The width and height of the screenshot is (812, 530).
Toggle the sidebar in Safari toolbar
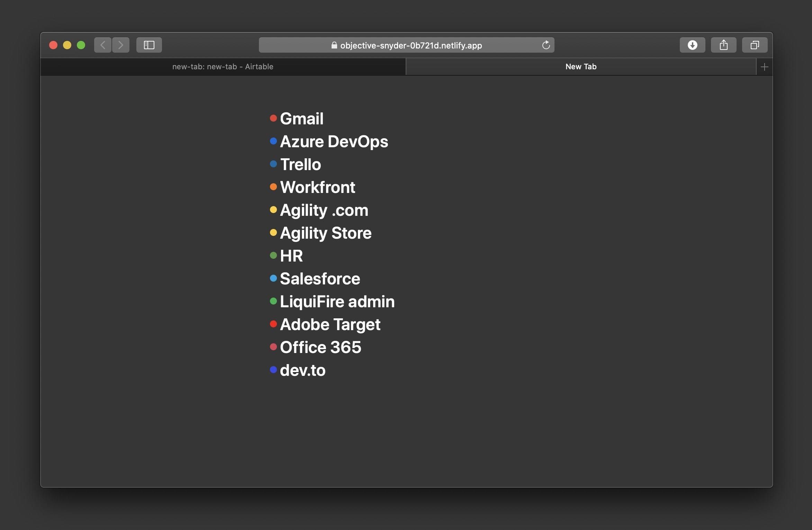click(149, 45)
